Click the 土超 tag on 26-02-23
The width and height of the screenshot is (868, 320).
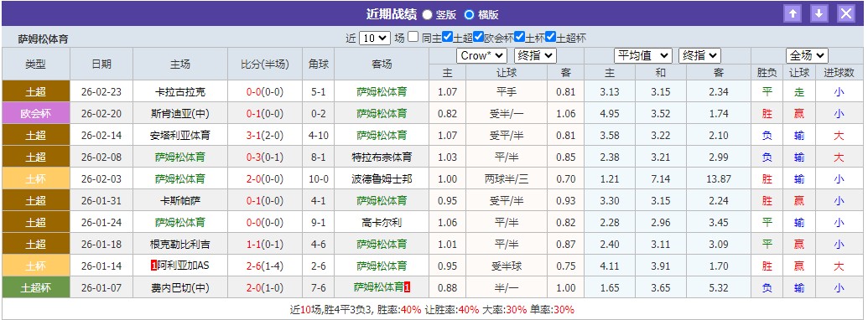click(36, 92)
